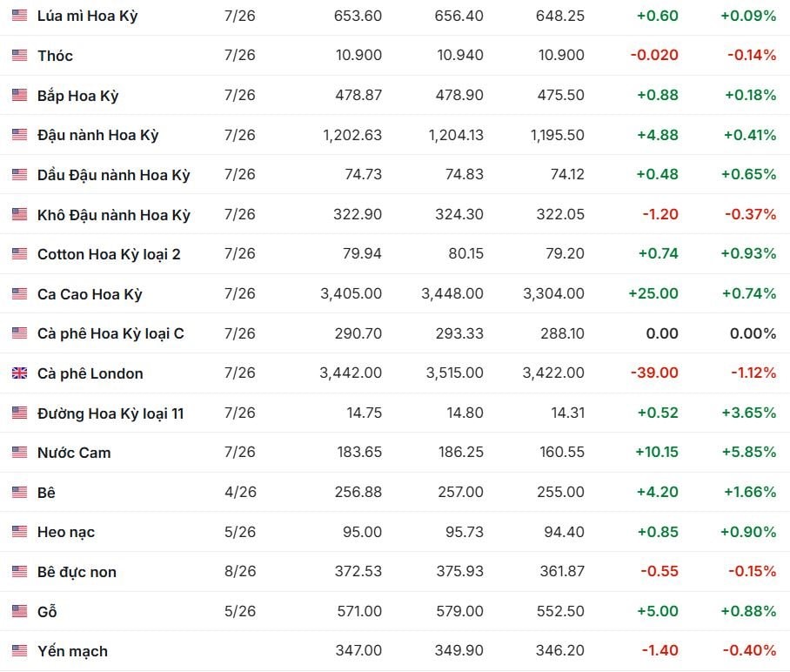Screen dimensions: 790x672
Task: Click the flag icon next to Gỗ
Action: 19,612
